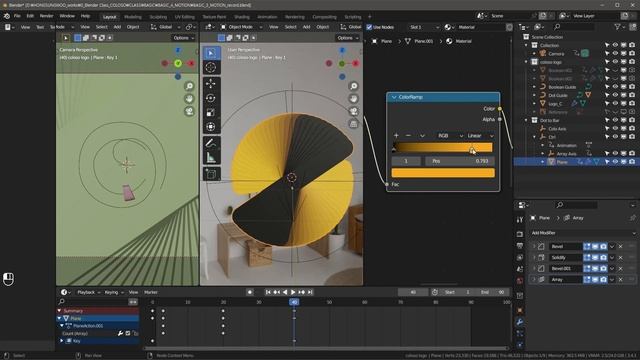
Task: Open Bevel modifier options chevron
Action: tap(612, 247)
